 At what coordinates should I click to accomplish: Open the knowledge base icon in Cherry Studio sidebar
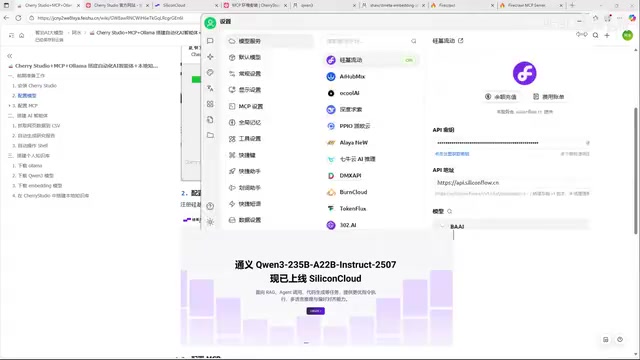[210, 120]
